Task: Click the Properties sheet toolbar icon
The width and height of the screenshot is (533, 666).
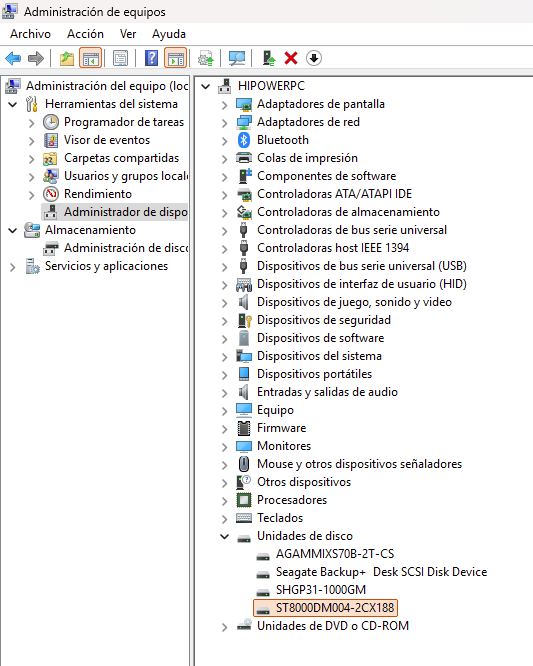Action: [121, 58]
